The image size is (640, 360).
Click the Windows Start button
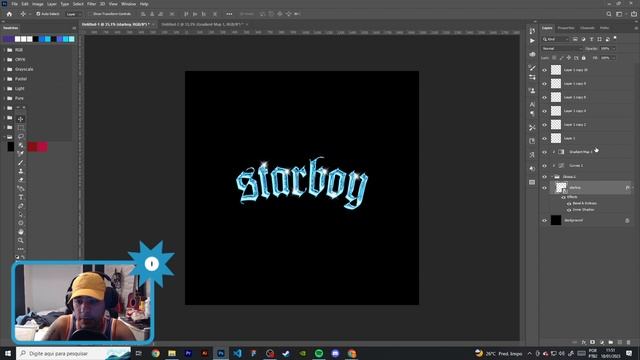(7, 353)
